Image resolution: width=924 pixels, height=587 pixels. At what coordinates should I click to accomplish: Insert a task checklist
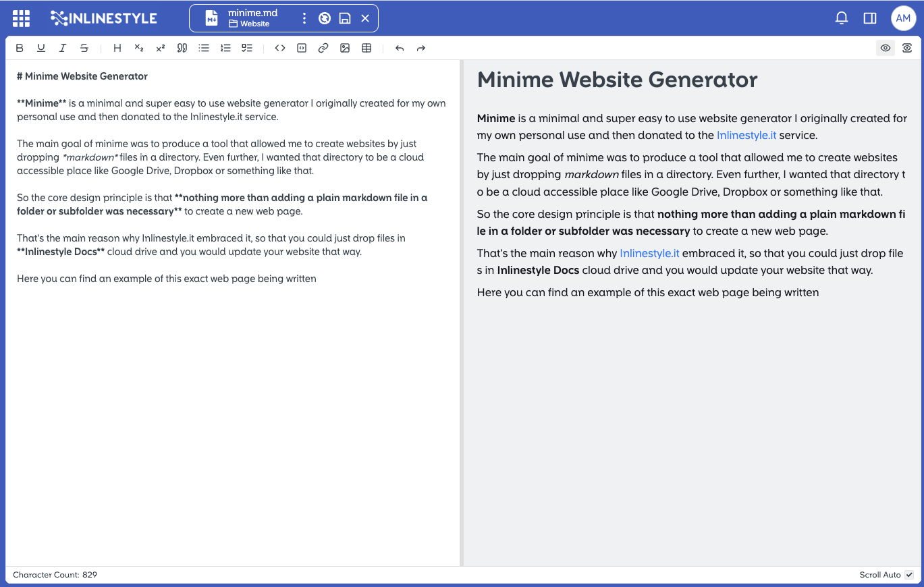(x=247, y=48)
